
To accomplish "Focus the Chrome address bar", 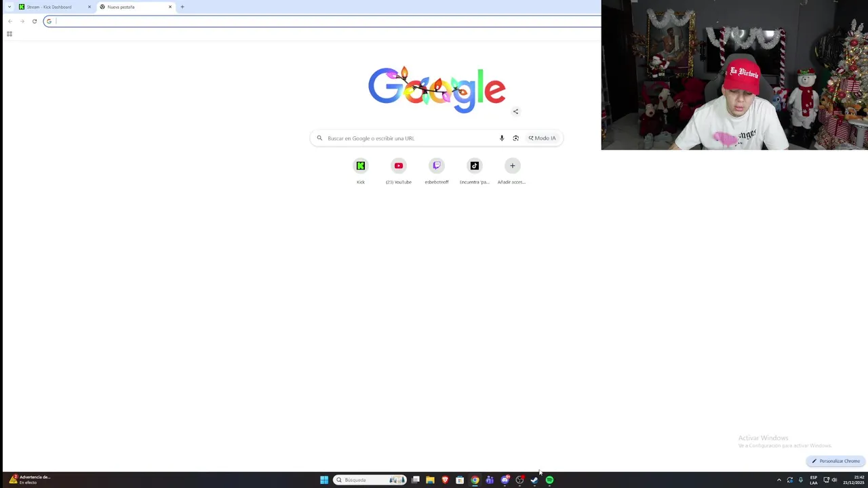I will pos(322,21).
